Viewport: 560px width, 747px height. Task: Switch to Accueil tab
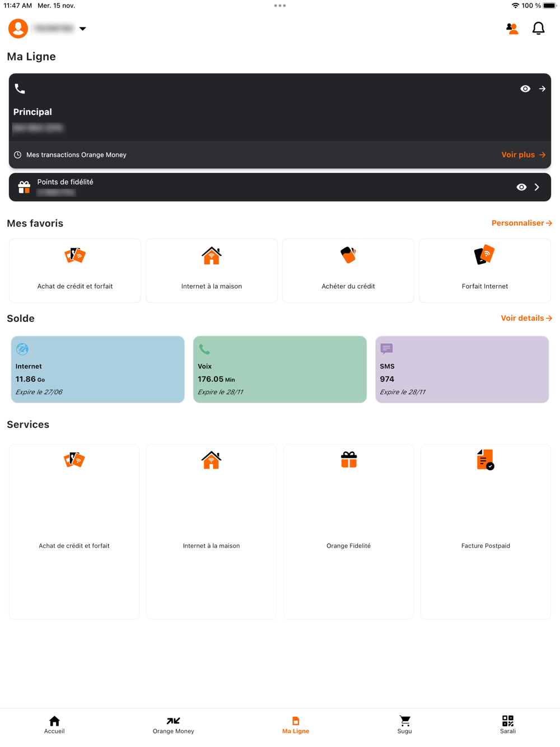(54, 725)
